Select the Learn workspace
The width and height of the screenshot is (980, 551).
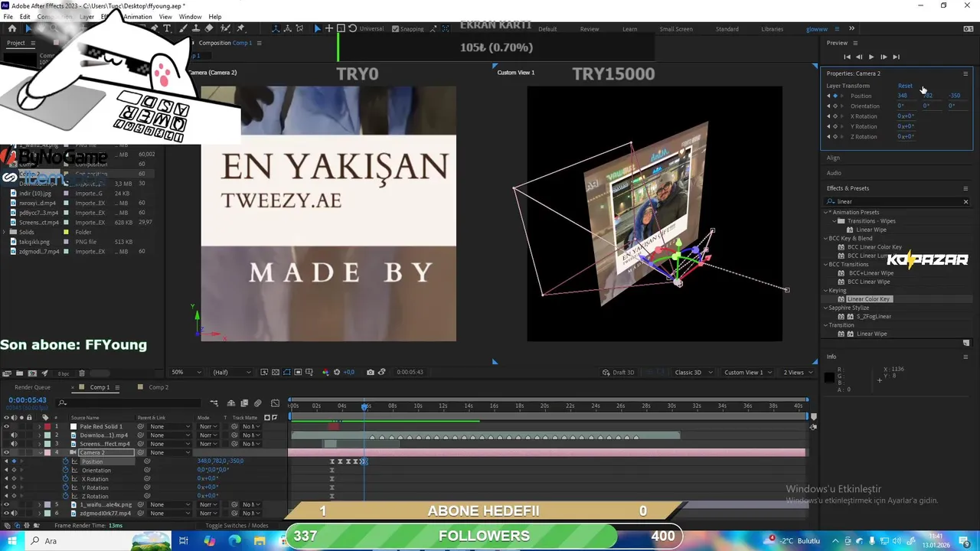(x=629, y=29)
